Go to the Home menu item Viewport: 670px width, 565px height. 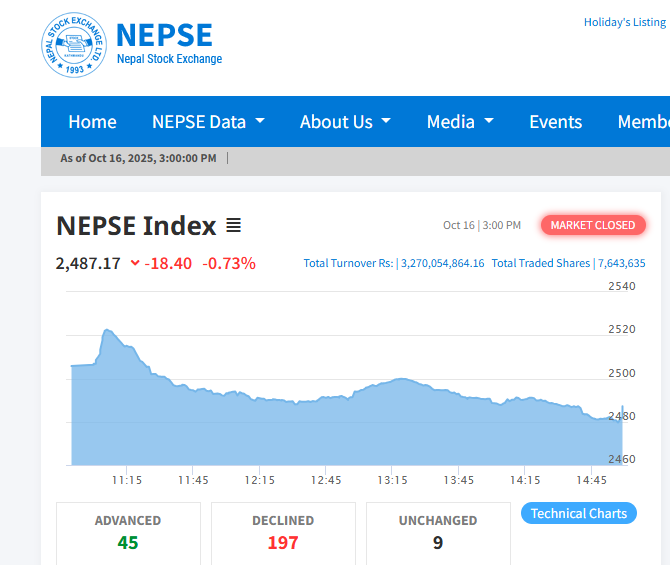[92, 122]
